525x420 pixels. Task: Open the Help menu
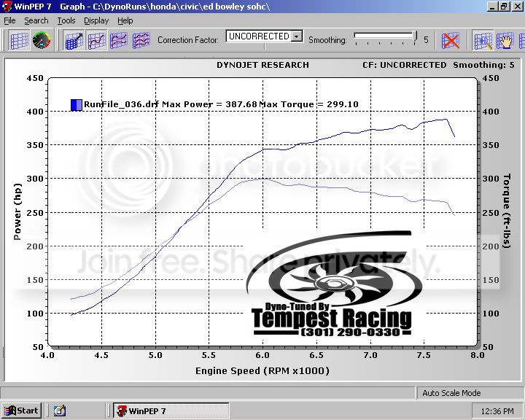click(125, 20)
